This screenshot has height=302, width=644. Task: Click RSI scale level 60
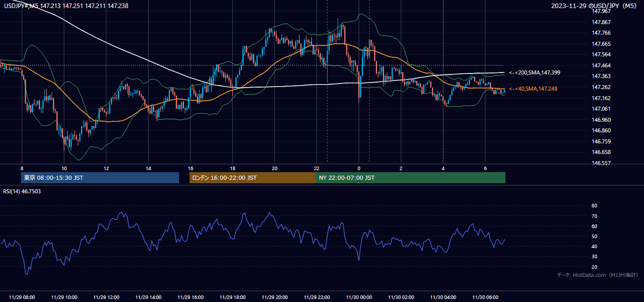pyautogui.click(x=595, y=226)
